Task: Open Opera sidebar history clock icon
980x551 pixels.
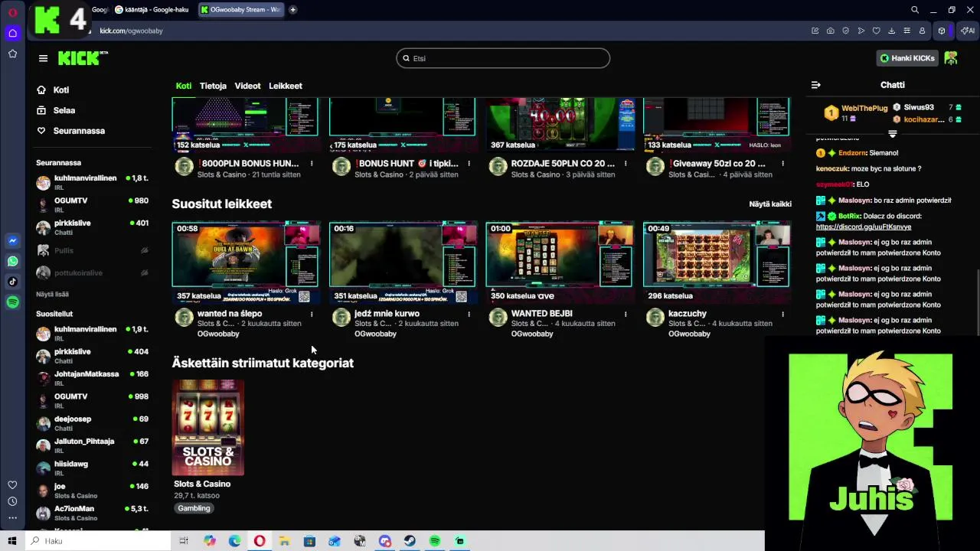Action: (12, 501)
